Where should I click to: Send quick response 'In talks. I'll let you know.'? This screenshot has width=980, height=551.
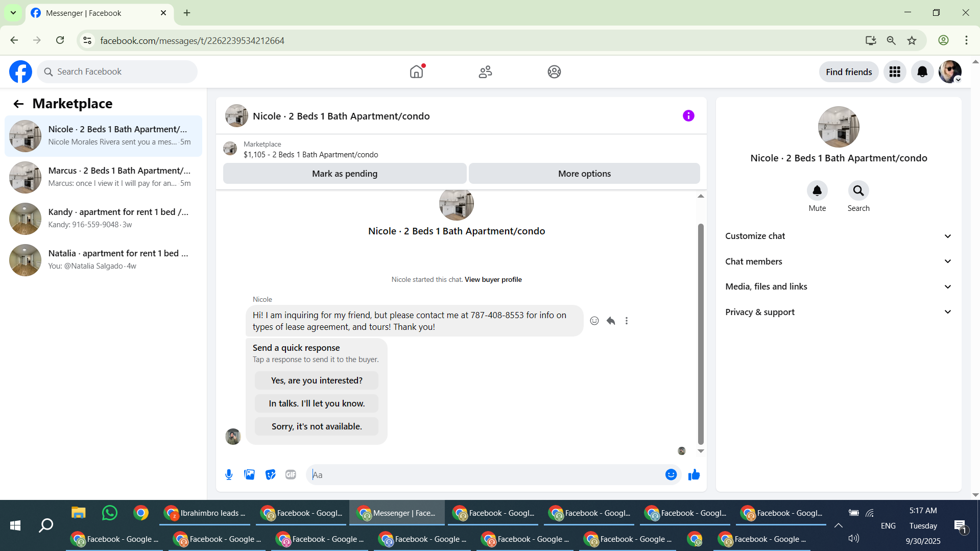[x=317, y=403]
